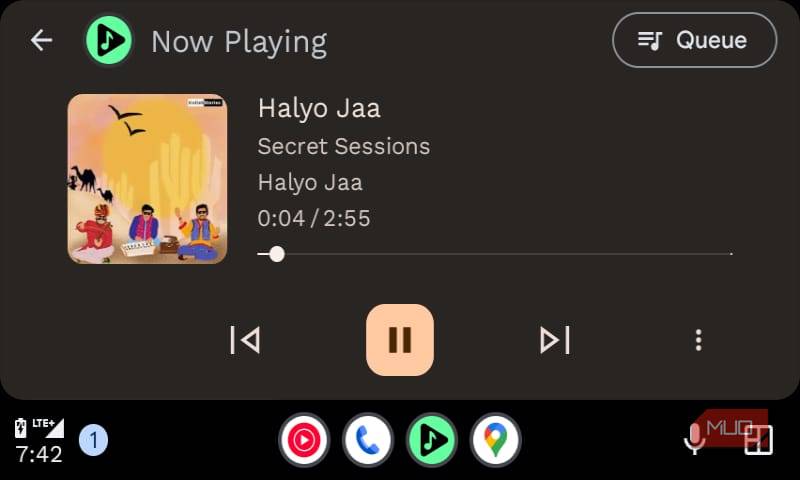Click the green music app logo beside Now Playing
The width and height of the screenshot is (800, 480).
(109, 40)
